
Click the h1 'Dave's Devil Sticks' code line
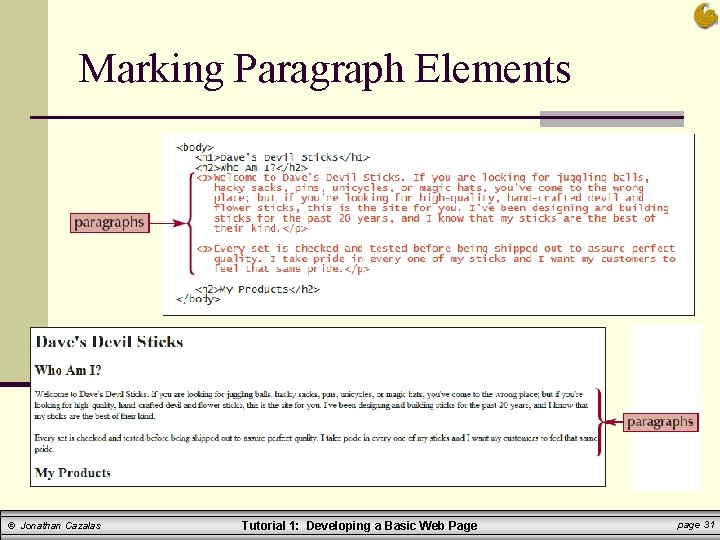pyautogui.click(x=282, y=158)
